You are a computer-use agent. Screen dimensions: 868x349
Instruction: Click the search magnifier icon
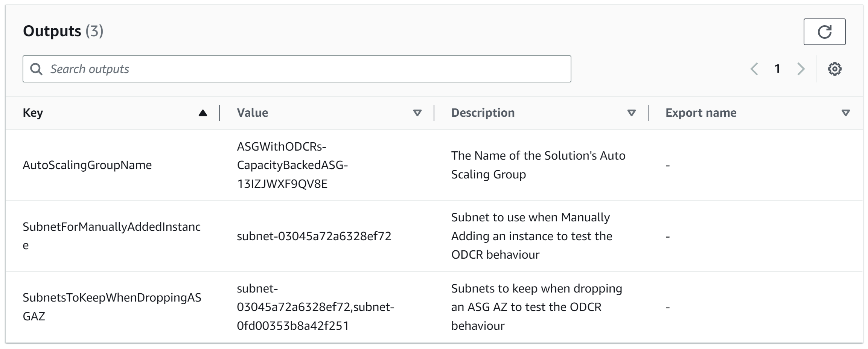coord(36,69)
